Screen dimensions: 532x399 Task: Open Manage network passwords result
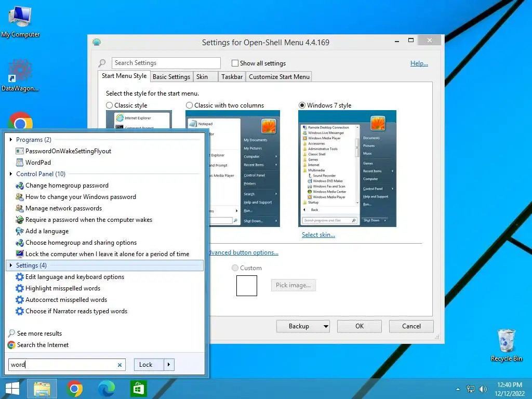coord(63,208)
